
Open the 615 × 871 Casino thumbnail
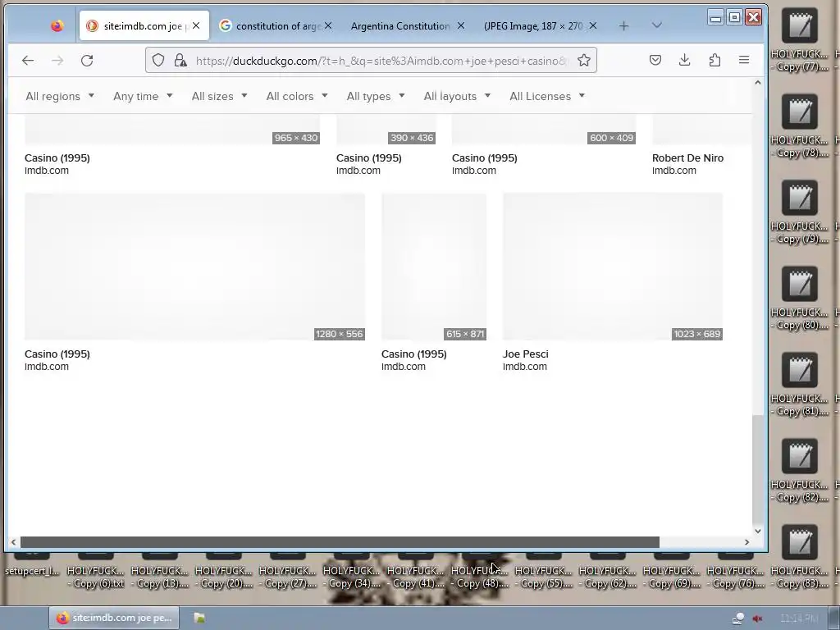(434, 267)
